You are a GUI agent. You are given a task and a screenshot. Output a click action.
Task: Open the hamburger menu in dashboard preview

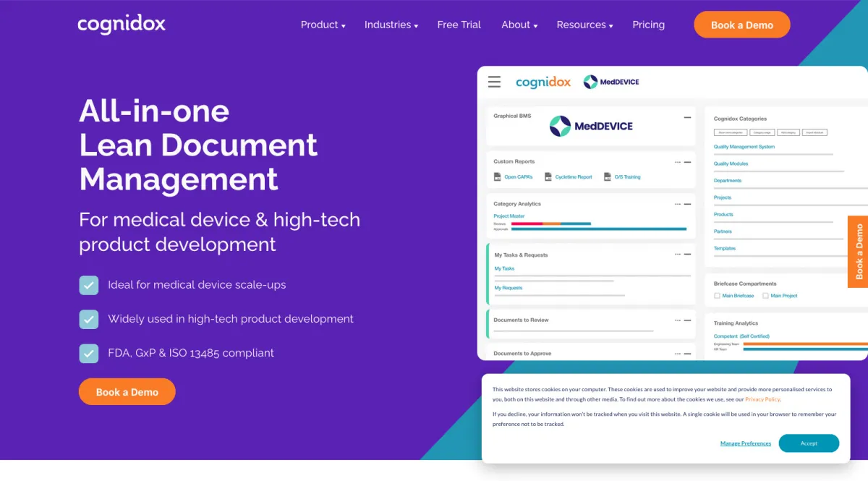494,82
